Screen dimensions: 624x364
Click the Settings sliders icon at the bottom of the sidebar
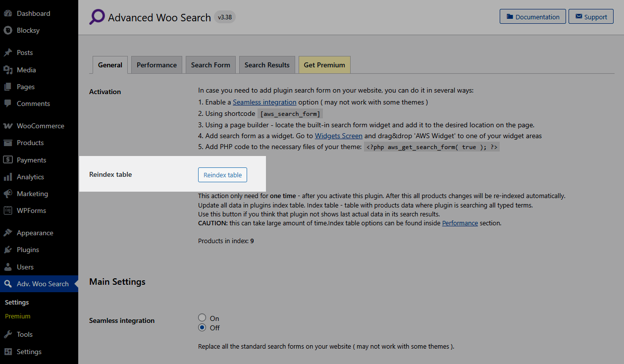(8, 352)
